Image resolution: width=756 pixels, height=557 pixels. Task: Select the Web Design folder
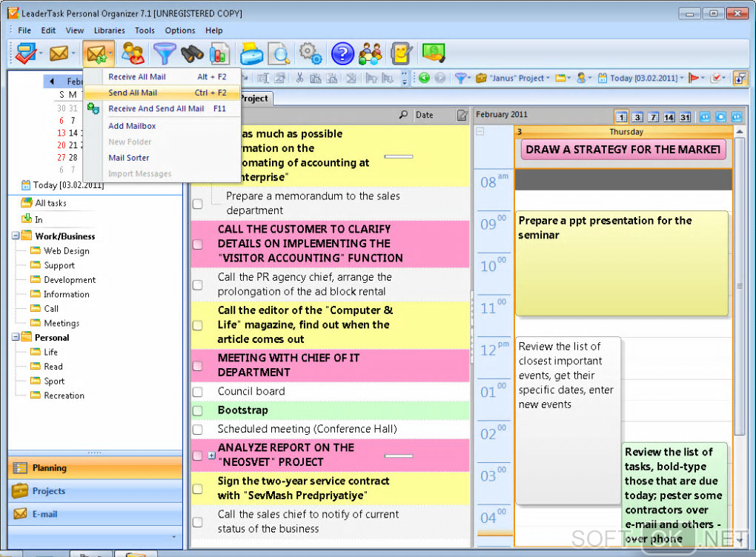point(60,250)
